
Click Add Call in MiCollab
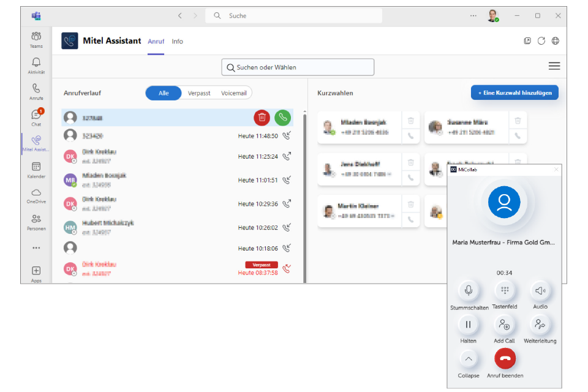(504, 325)
